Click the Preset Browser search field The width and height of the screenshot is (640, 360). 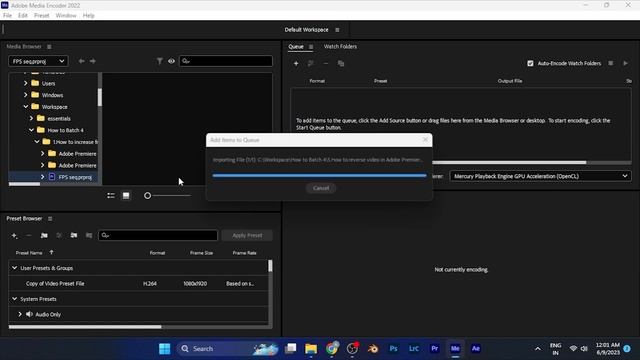[x=158, y=235]
